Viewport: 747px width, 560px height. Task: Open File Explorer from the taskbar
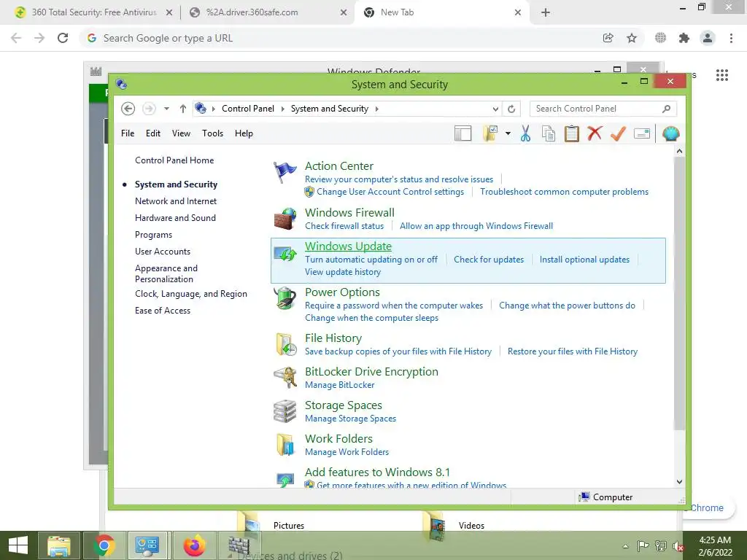58,545
